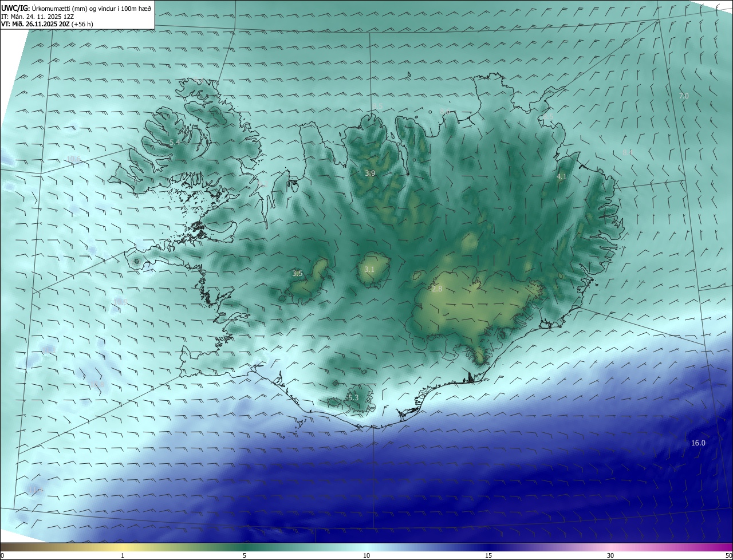This screenshot has width=733, height=560.
Task: Click the 7.0 value on the map
Action: (x=683, y=96)
